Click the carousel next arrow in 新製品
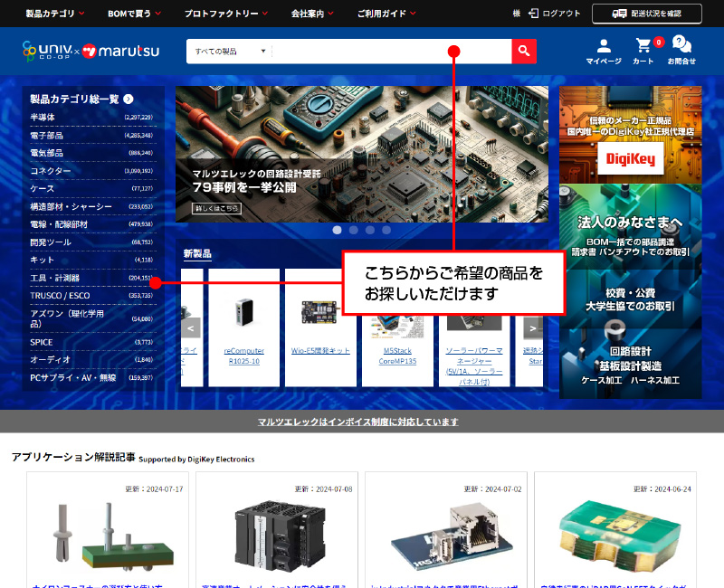724x588 pixels. point(533,328)
